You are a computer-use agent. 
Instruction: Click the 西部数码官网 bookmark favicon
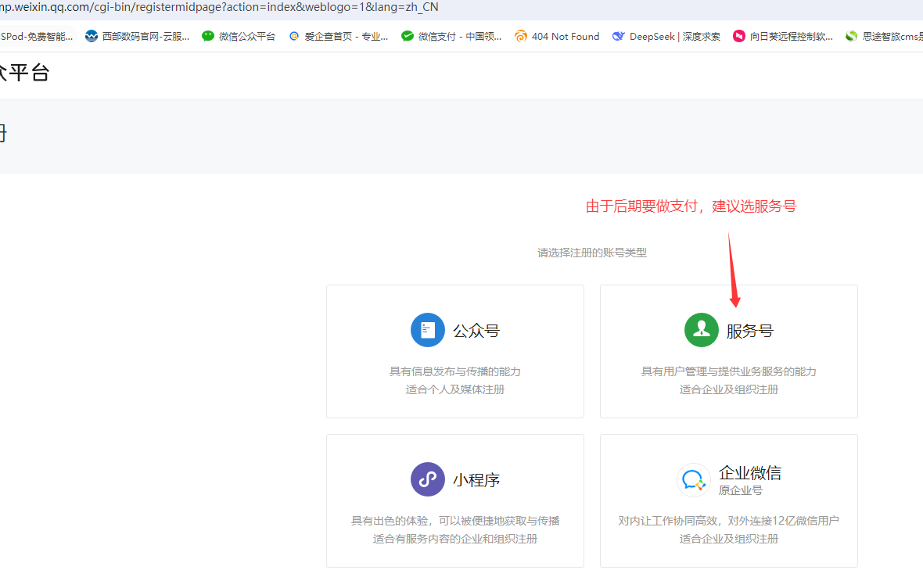pyautogui.click(x=92, y=36)
